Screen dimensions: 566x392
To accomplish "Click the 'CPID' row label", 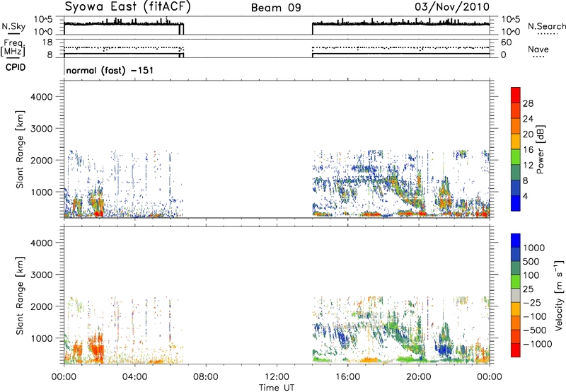I will (x=16, y=67).
